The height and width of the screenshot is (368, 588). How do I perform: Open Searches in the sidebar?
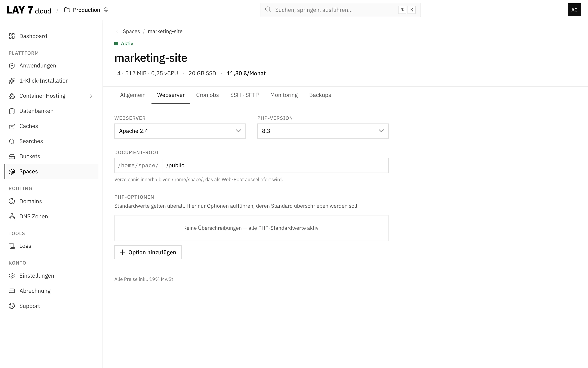51,141
